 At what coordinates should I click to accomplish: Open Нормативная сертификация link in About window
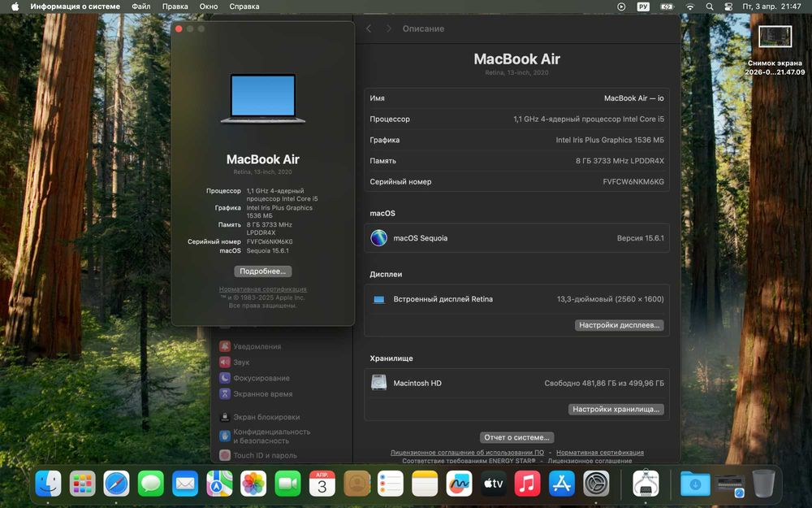pos(262,289)
